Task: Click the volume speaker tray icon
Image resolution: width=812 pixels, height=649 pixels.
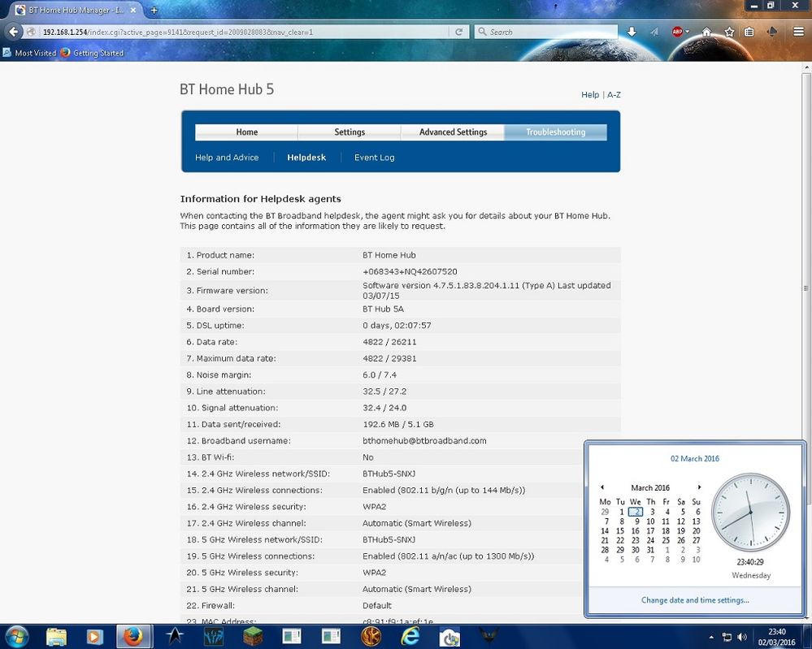Action: 742,637
